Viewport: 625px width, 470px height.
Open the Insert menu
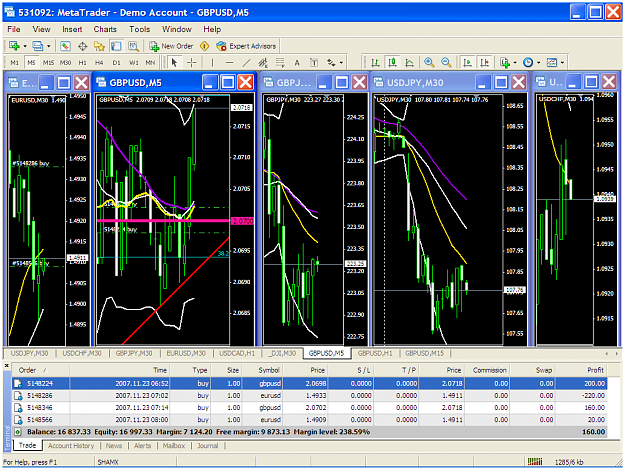(72, 29)
